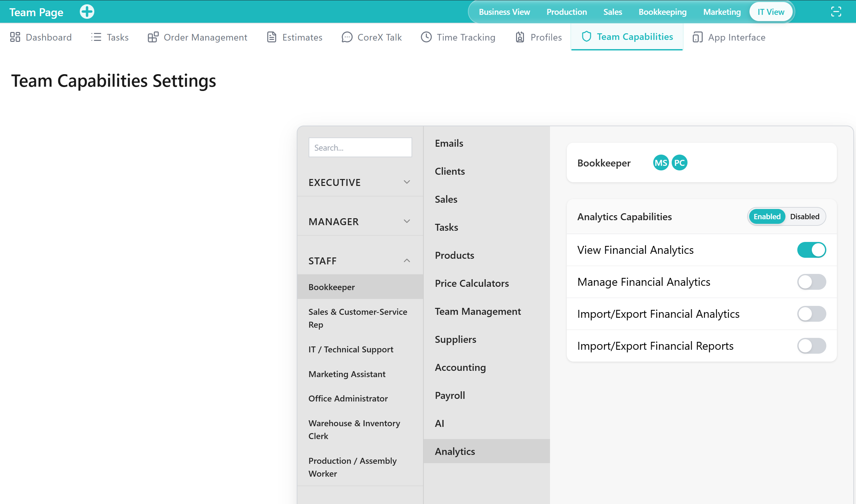Select Warehouse & Inventory Clerk role
This screenshot has height=504, width=856.
(360, 430)
